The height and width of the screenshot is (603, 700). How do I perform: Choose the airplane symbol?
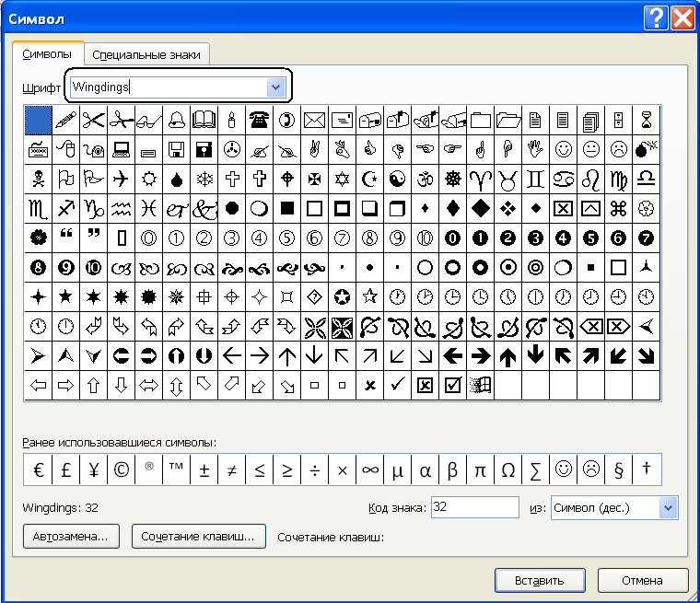121,179
